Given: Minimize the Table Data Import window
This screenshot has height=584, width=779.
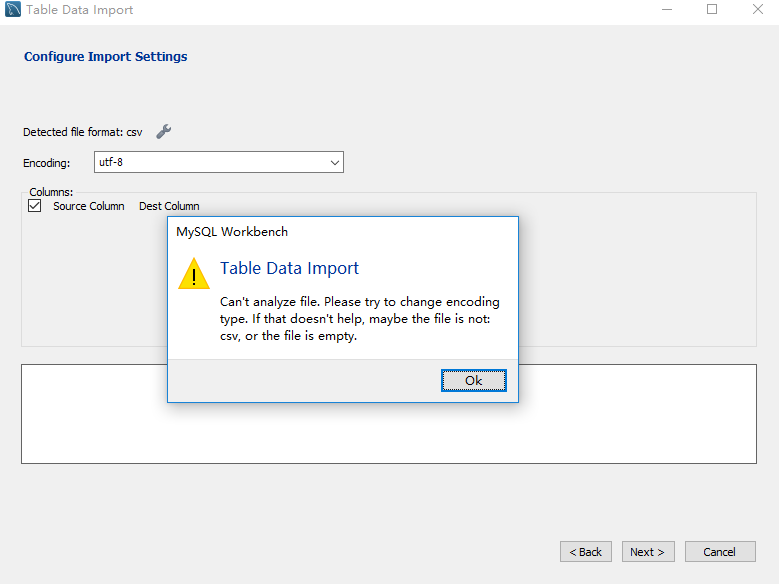Looking at the screenshot, I should [667, 9].
